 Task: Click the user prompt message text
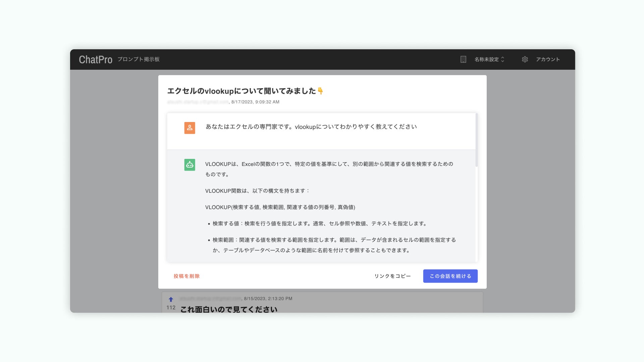(x=311, y=127)
